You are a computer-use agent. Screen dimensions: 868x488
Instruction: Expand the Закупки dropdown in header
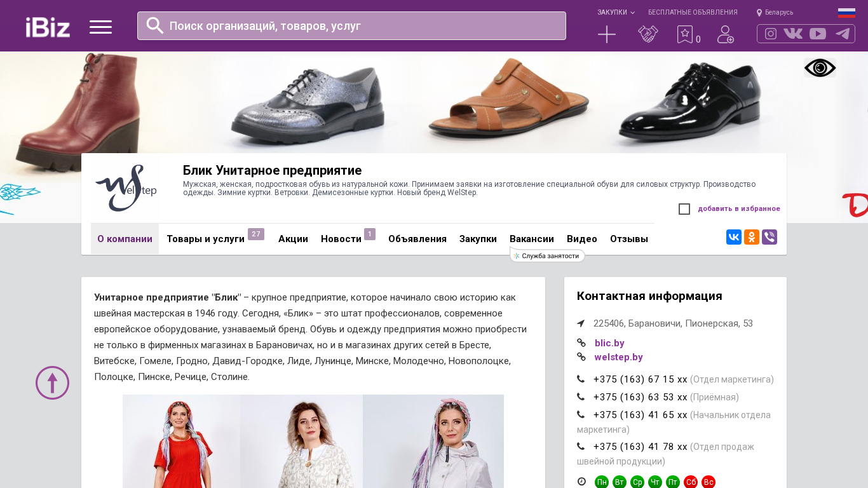(x=616, y=13)
